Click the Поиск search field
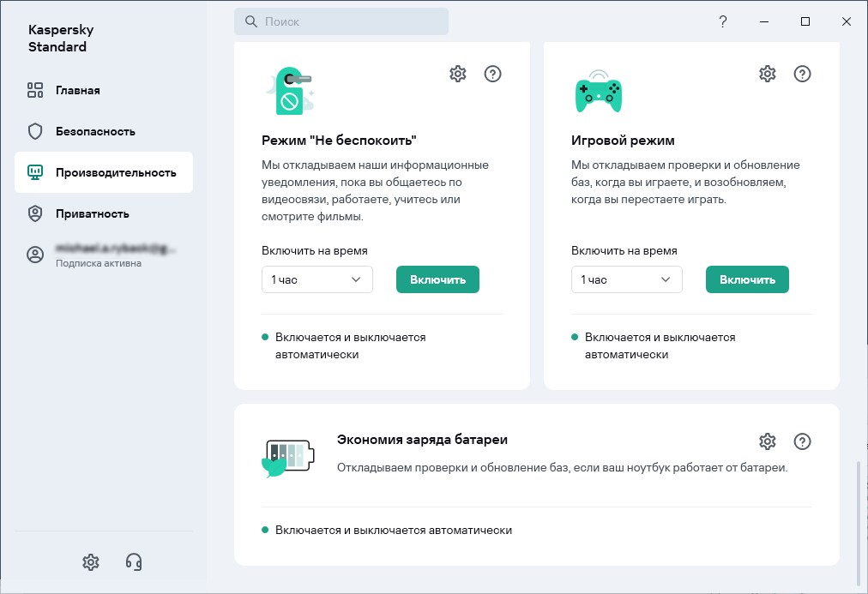 point(341,21)
